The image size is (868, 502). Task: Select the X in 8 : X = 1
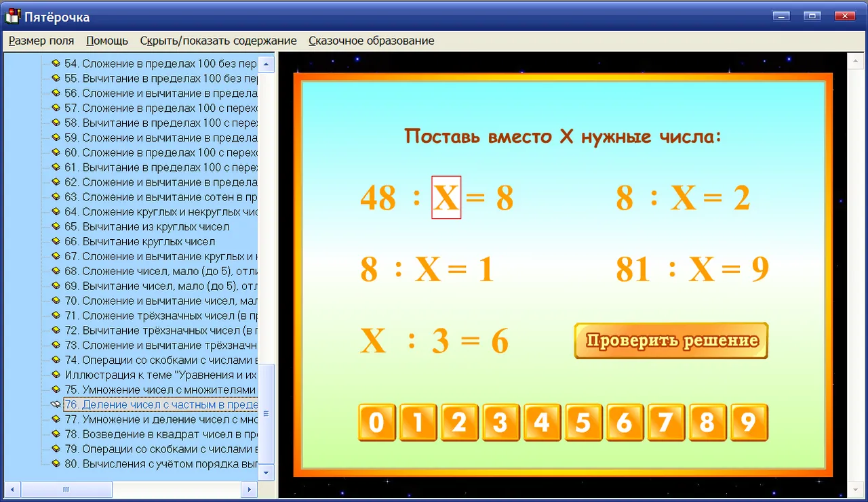tap(429, 270)
